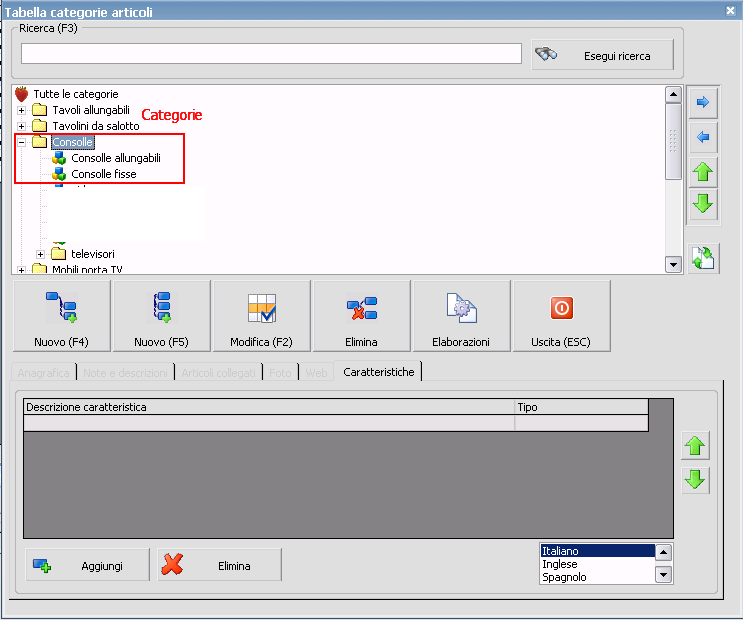Click language list scroll down arrow
This screenshot has height=620, width=743.
click(663, 575)
